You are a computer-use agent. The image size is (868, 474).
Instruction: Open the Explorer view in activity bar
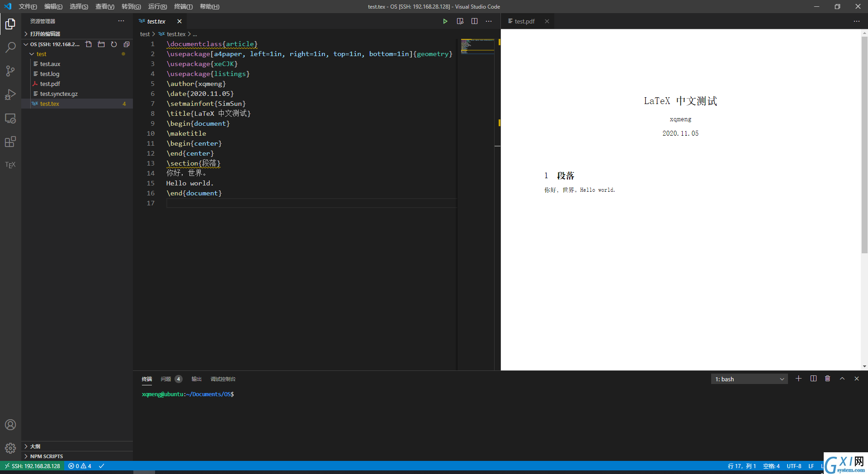pos(10,24)
